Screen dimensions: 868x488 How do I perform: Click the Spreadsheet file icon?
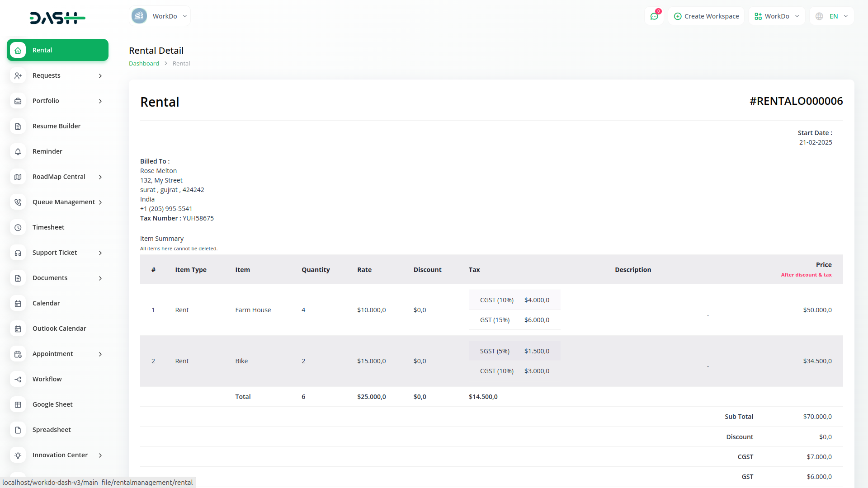(x=18, y=430)
